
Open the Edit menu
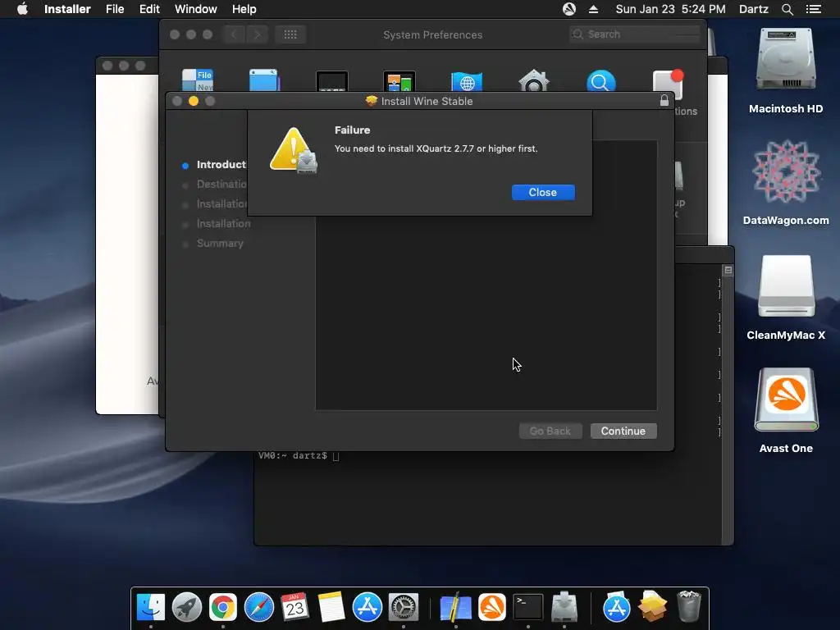[149, 9]
